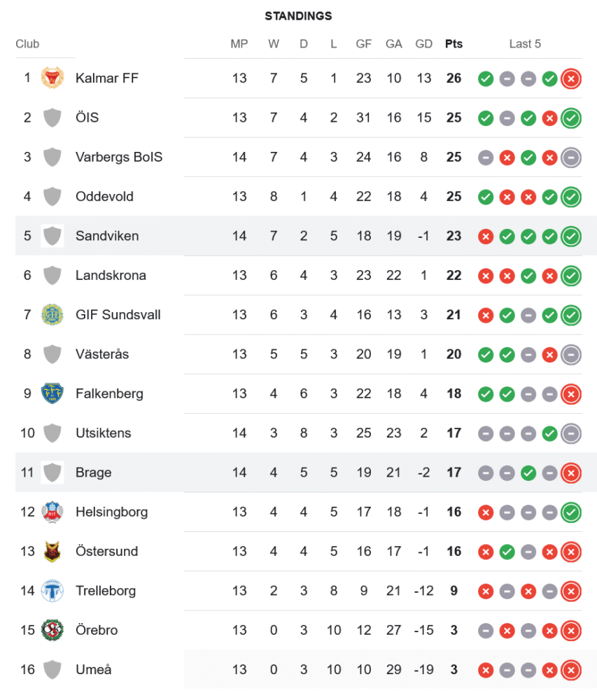The width and height of the screenshot is (597, 700).
Task: Click ÖIS's most recent win icon
Action: coord(571,118)
